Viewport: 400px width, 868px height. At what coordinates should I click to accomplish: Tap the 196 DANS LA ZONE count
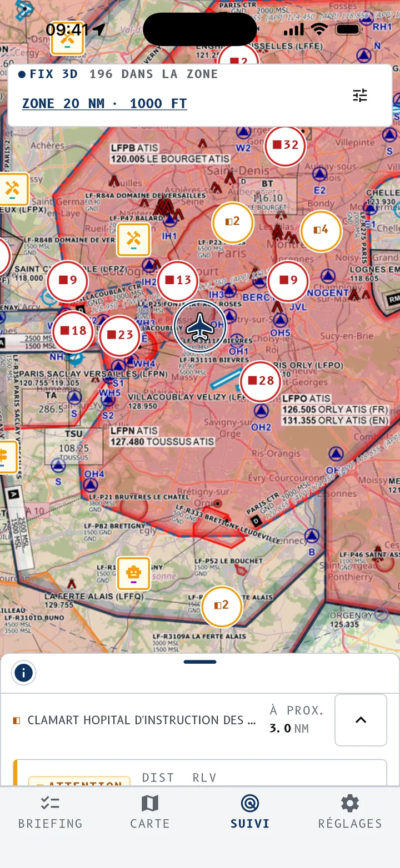coord(153,74)
